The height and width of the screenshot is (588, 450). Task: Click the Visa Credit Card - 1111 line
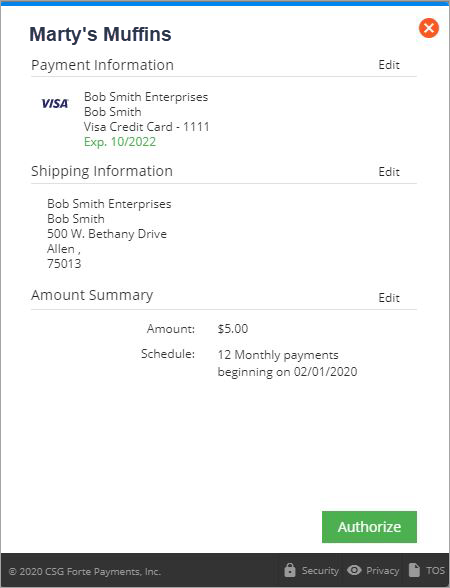147,127
